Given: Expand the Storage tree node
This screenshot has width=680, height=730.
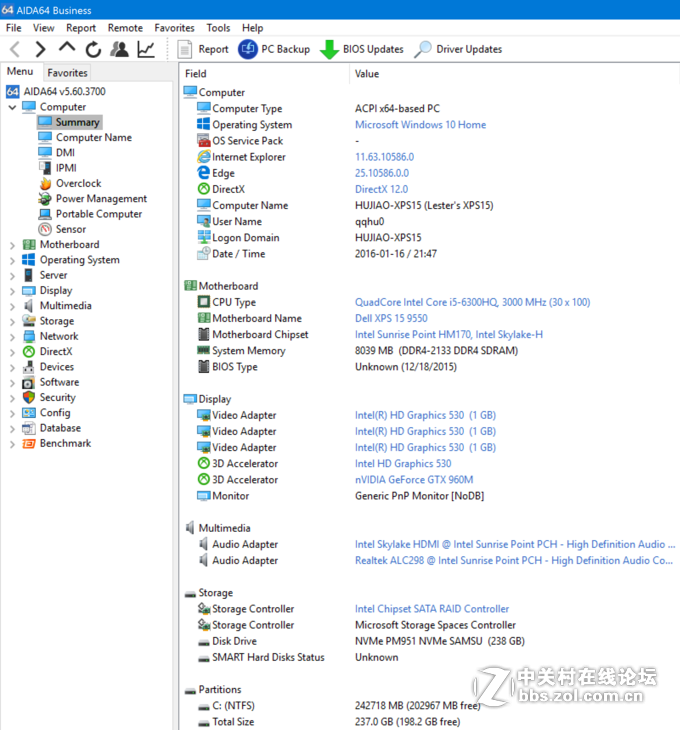Looking at the screenshot, I should 12,321.
